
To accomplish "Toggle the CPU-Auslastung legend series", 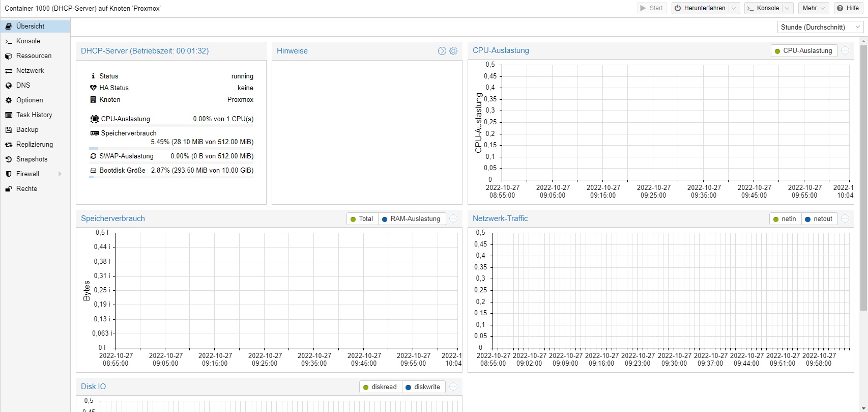I will coord(804,51).
